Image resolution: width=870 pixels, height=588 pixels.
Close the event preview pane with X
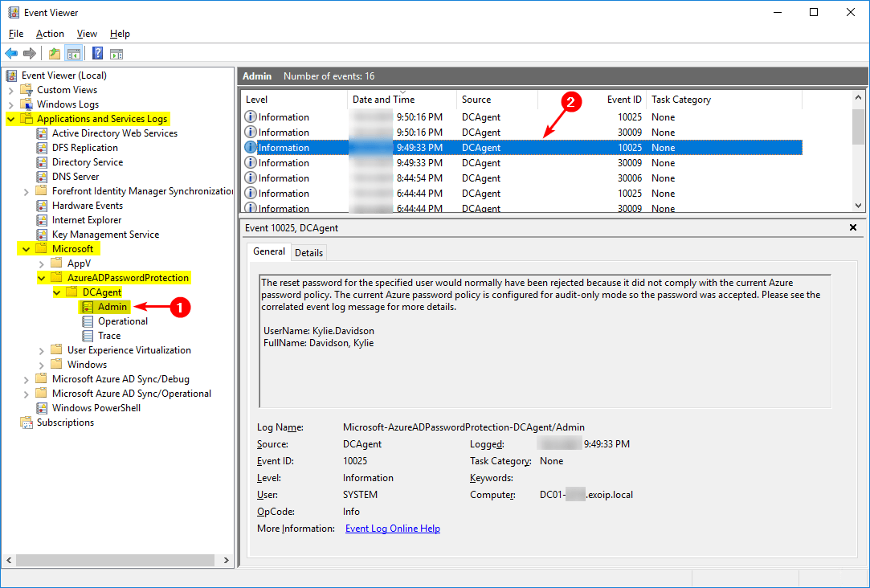pos(853,228)
